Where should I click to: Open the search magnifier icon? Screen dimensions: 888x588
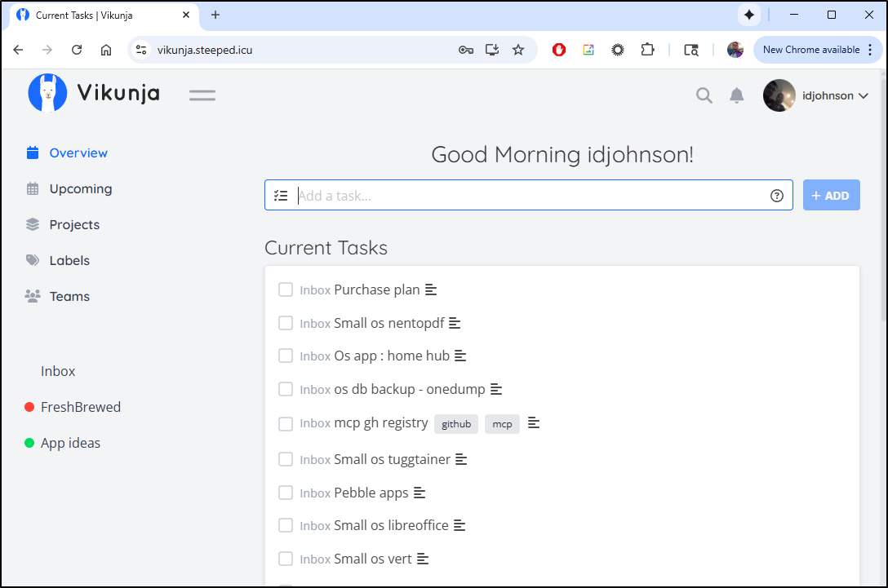pyautogui.click(x=704, y=95)
